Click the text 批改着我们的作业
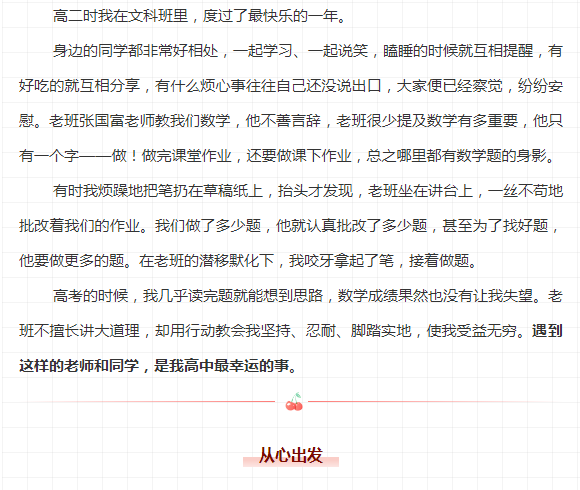This screenshot has width=580, height=490. (x=79, y=226)
